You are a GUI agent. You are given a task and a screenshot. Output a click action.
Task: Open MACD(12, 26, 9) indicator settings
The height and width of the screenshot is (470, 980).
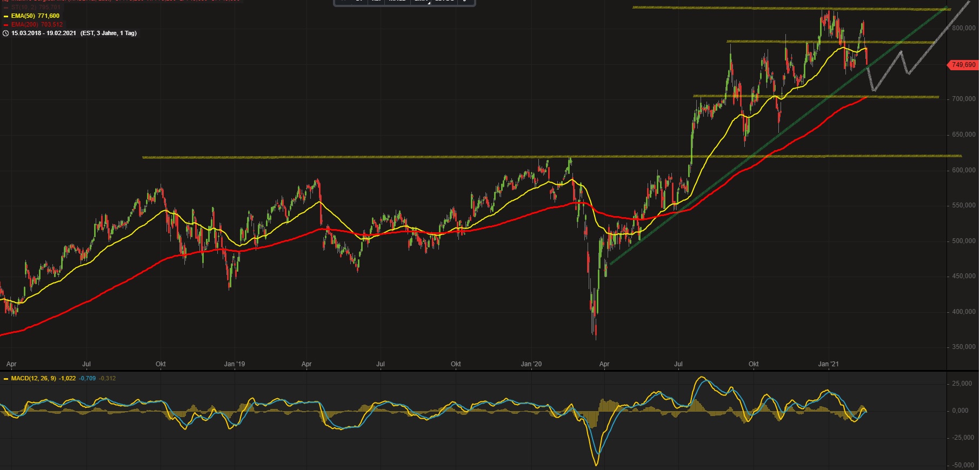pyautogui.click(x=34, y=379)
